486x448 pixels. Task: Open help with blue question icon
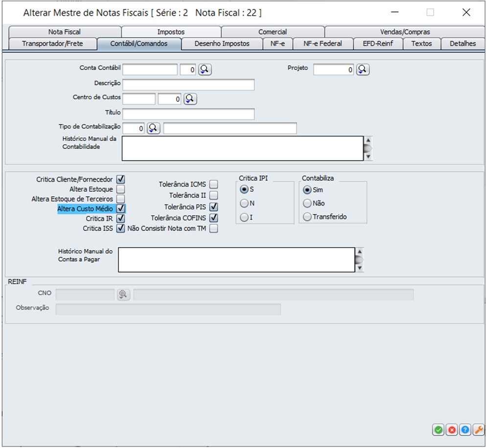pyautogui.click(x=465, y=430)
